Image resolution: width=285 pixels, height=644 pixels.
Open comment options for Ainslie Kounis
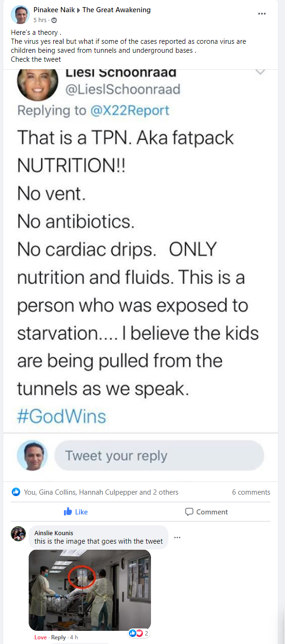177,537
